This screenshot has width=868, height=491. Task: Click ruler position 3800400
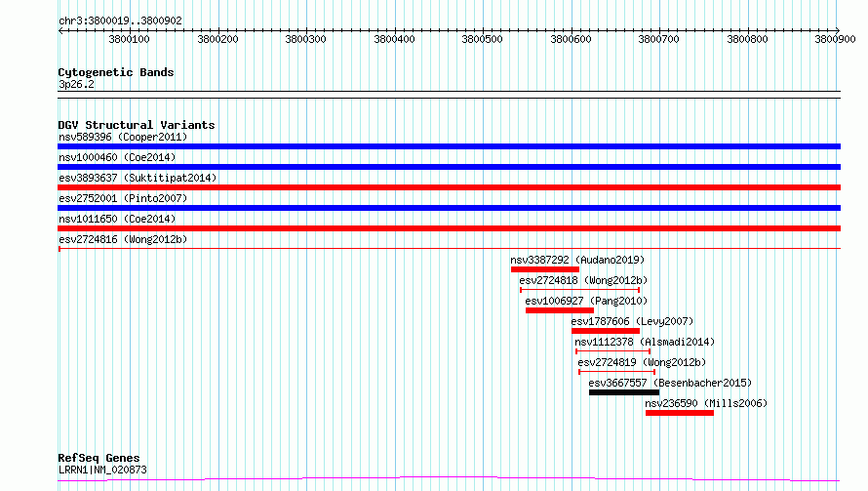pyautogui.click(x=394, y=39)
